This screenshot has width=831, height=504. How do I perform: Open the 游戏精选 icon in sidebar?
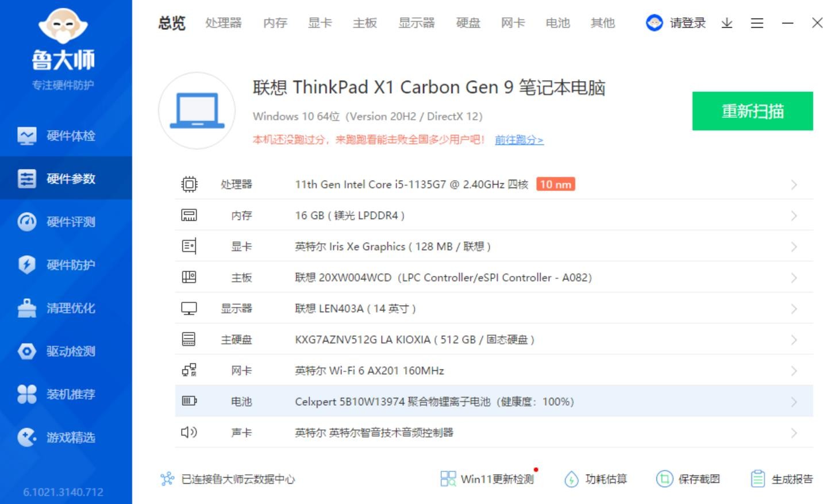(x=26, y=437)
